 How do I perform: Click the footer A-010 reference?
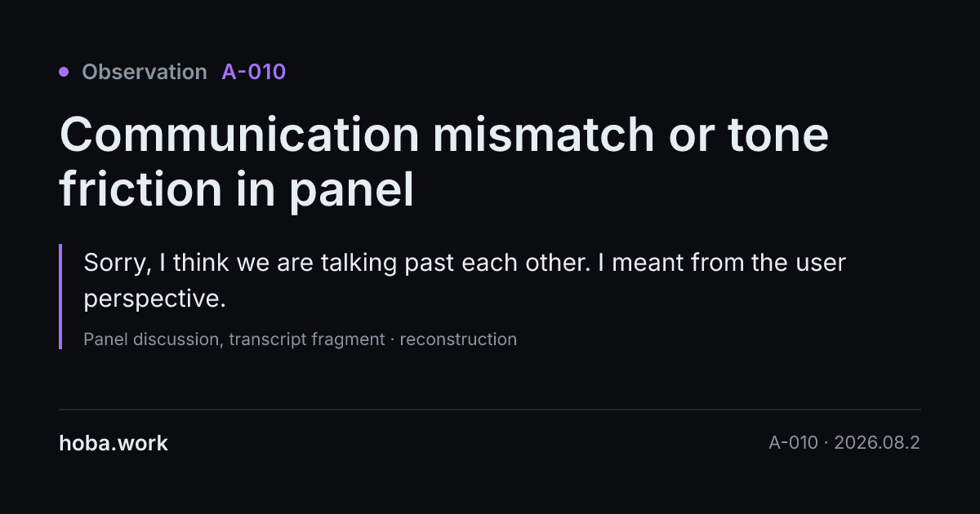tap(793, 443)
